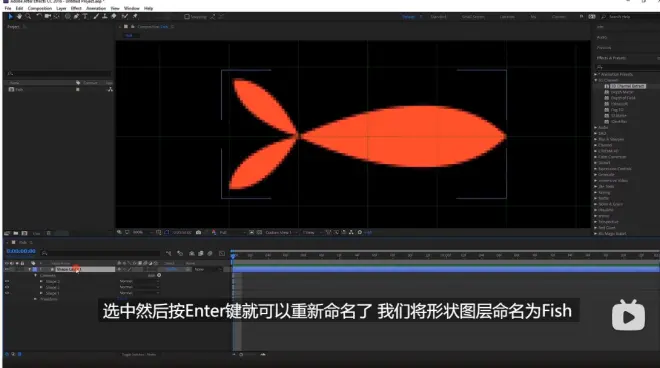Toggle the Snapping checkbox

point(187,17)
